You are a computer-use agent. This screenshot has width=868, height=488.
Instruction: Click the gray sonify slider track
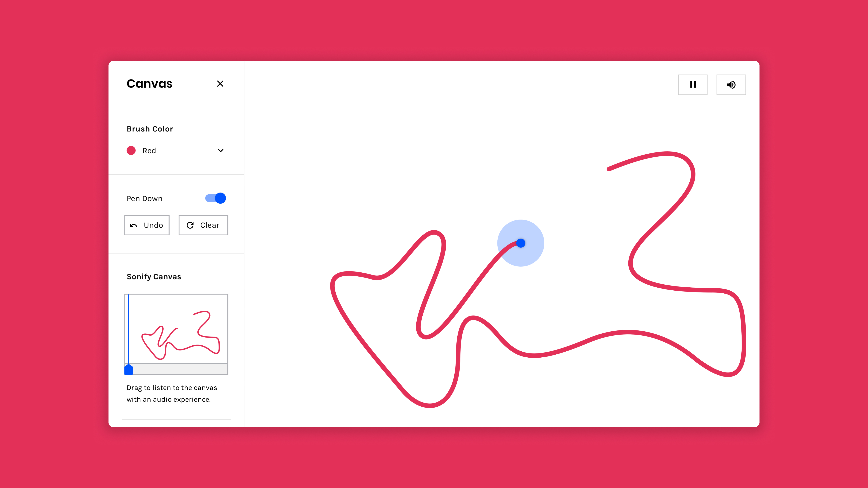click(x=180, y=369)
